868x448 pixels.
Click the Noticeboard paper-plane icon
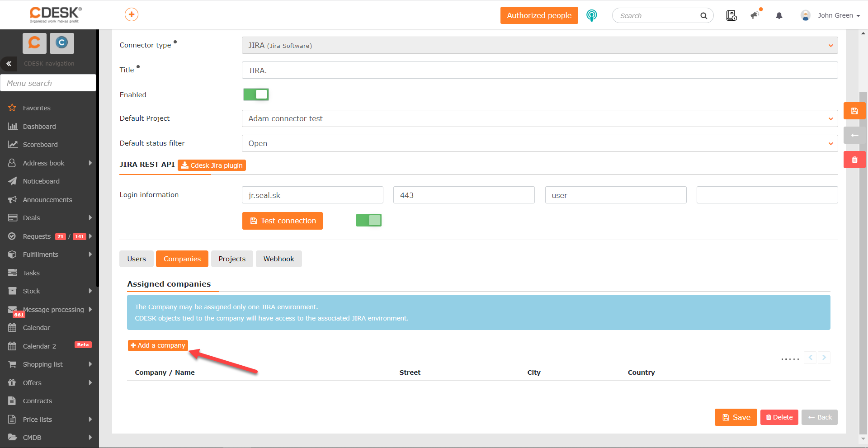click(x=12, y=181)
